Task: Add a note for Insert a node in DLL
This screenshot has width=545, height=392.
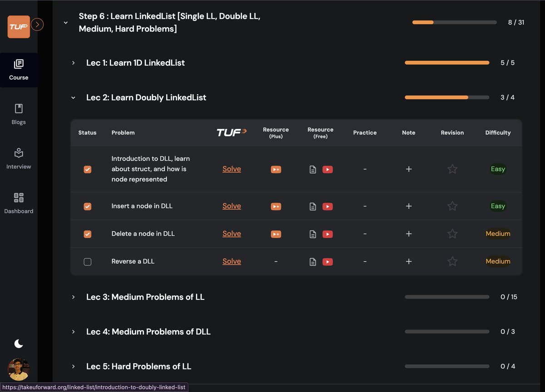Action: click(409, 206)
